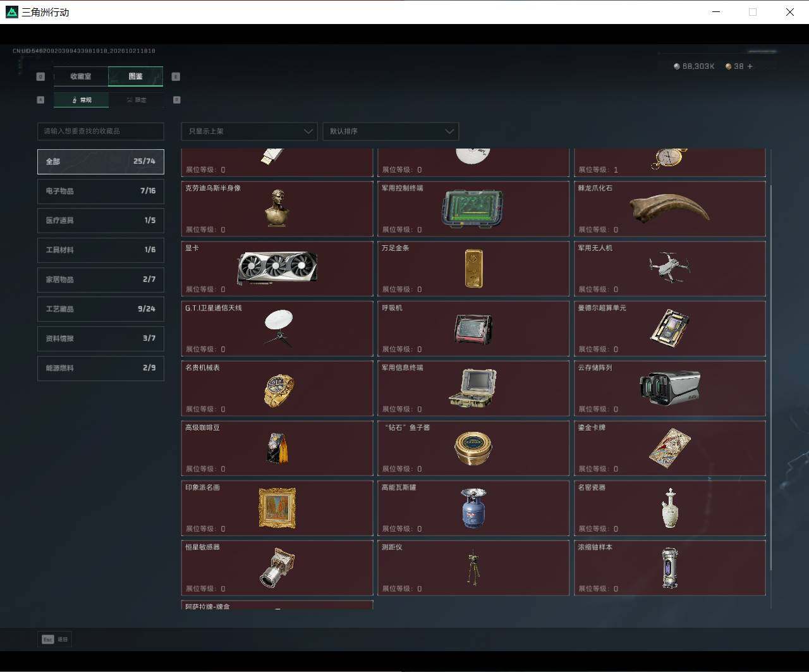This screenshot has width=809, height=672.
Task: Choose the 棘龙爪化石 fossil claw item
Action: [670, 209]
